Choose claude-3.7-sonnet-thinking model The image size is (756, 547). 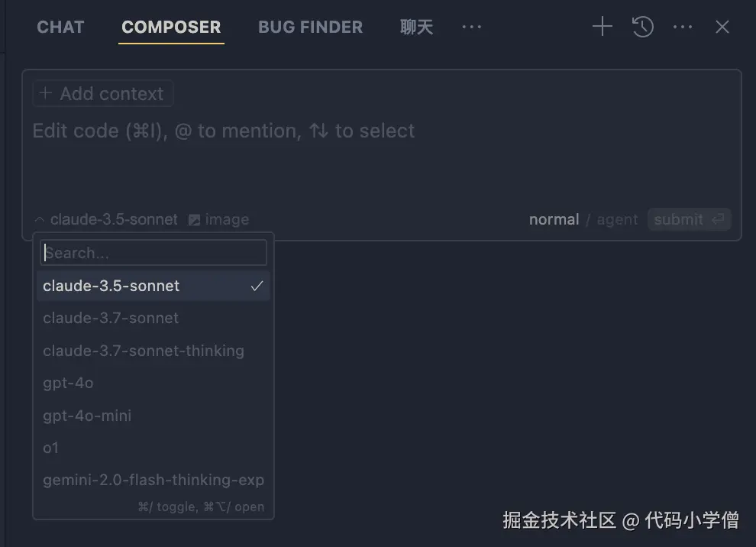point(144,351)
